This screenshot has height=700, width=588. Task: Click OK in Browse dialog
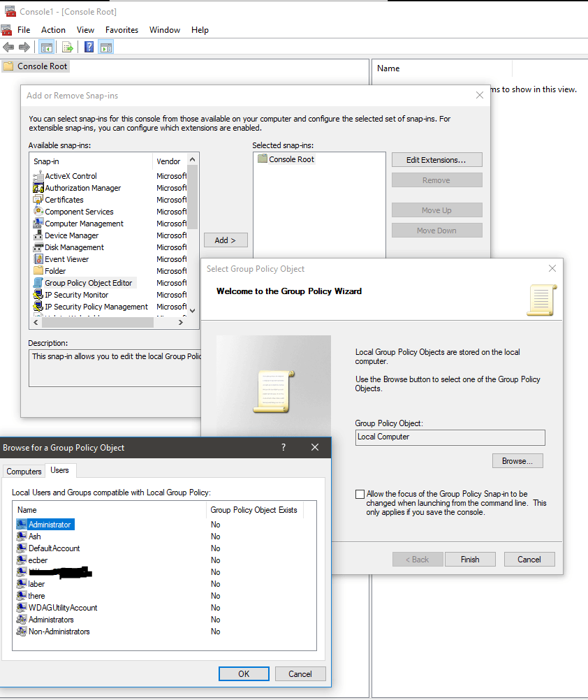click(x=244, y=673)
